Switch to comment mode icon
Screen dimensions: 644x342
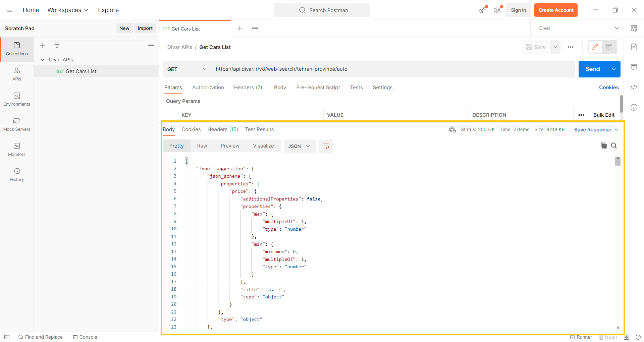(x=609, y=47)
